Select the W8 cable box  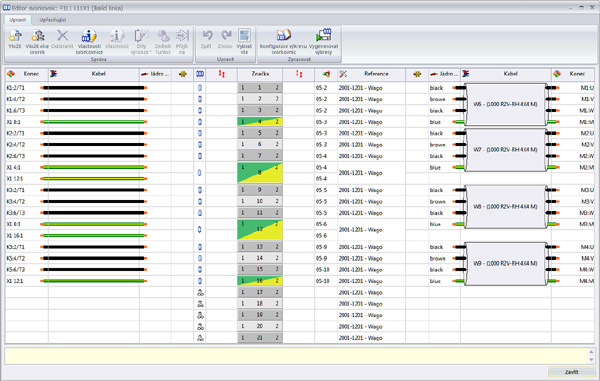coord(505,207)
